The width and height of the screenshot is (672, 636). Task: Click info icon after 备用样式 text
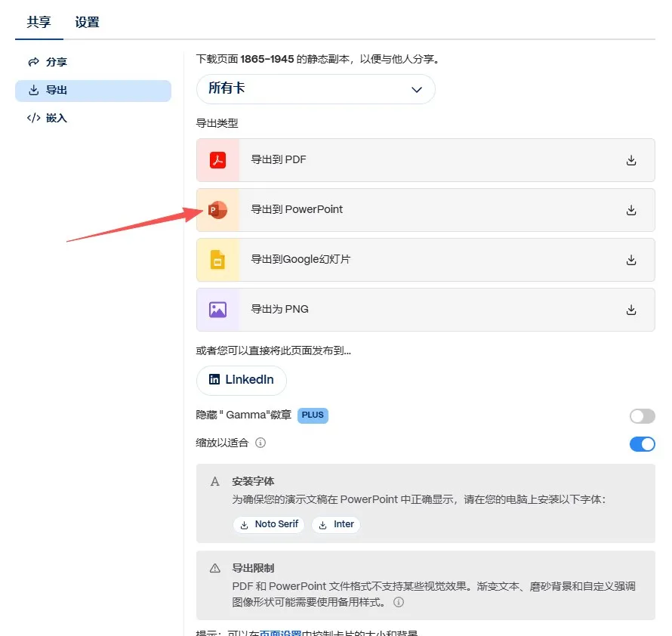pyautogui.click(x=399, y=602)
